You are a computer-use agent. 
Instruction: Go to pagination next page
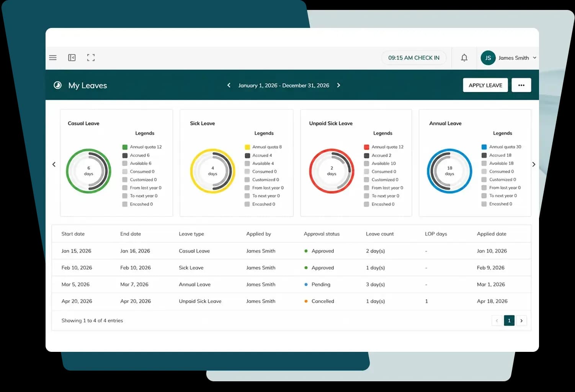click(521, 320)
